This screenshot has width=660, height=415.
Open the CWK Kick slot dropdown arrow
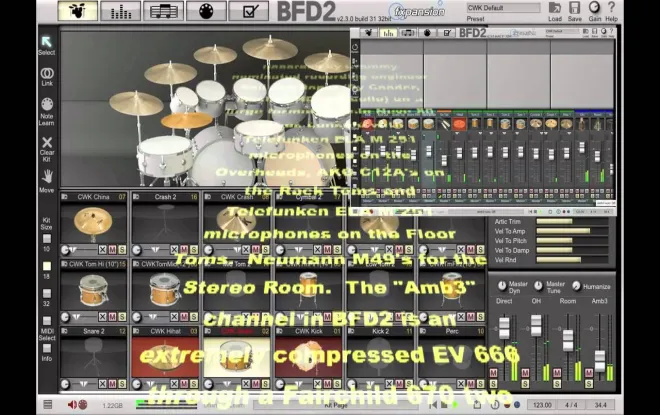tap(298, 384)
